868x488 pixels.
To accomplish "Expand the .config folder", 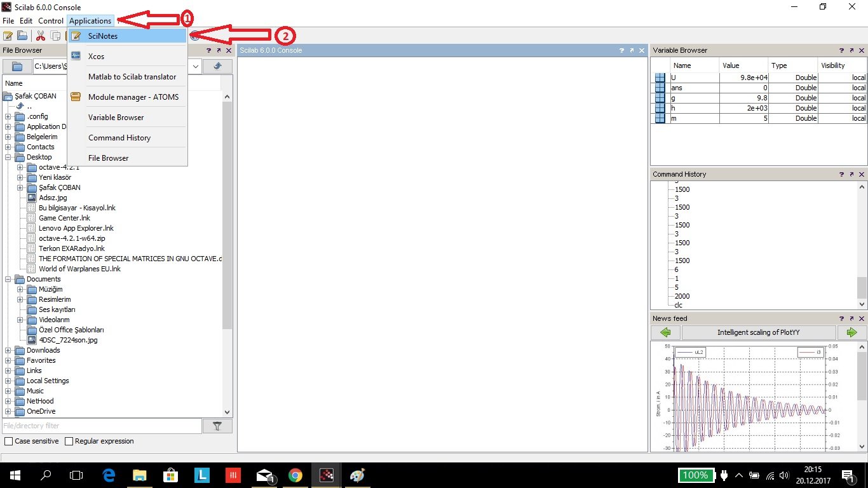I will tap(8, 116).
